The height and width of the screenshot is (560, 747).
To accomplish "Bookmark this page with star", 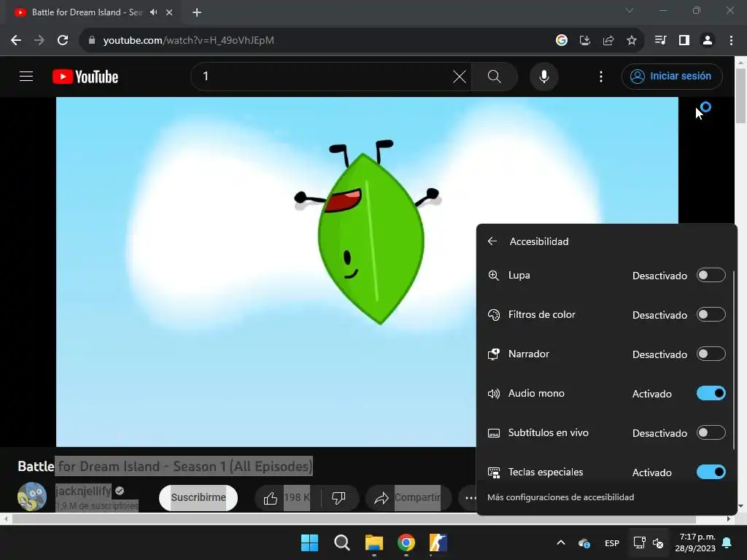I will (632, 41).
